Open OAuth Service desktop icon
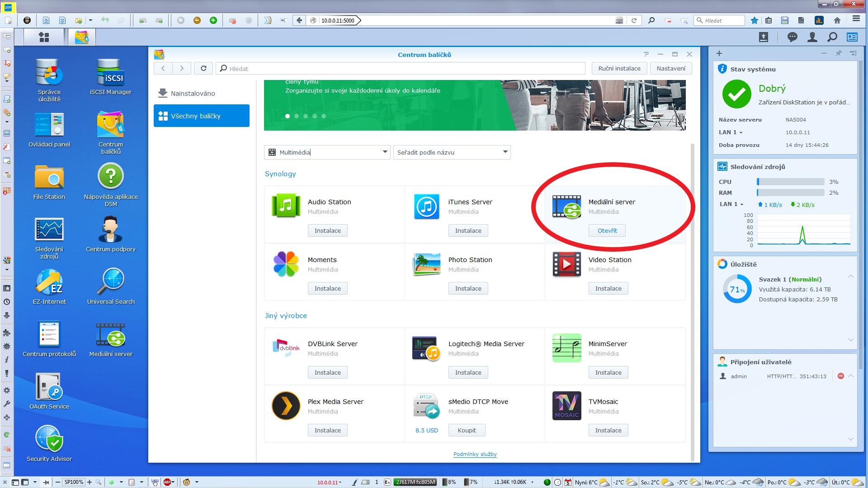The image size is (868, 488). [49, 391]
